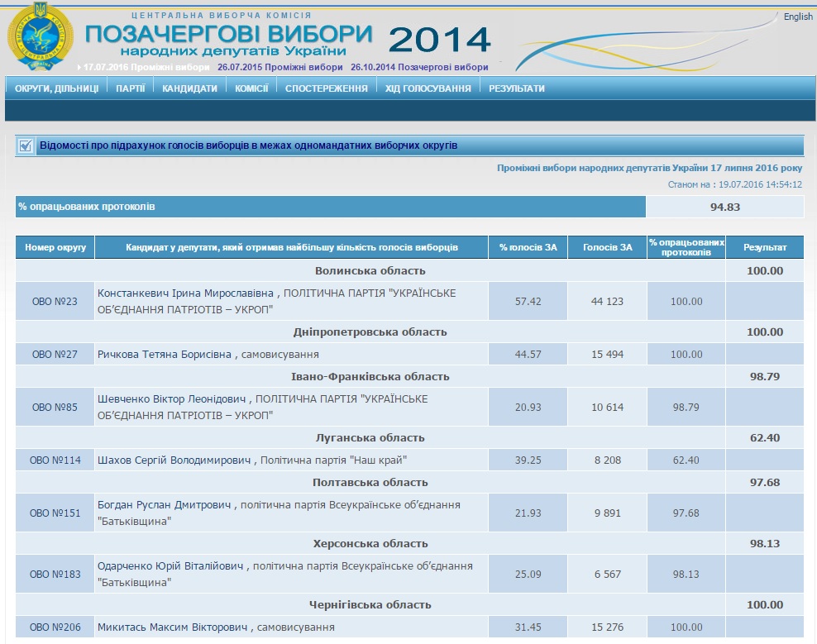The image size is (817, 644).
Task: Select the Партії menu item
Action: (x=131, y=88)
